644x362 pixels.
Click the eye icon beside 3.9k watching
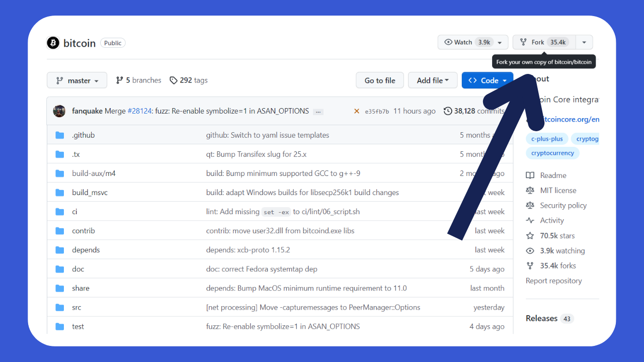click(530, 251)
